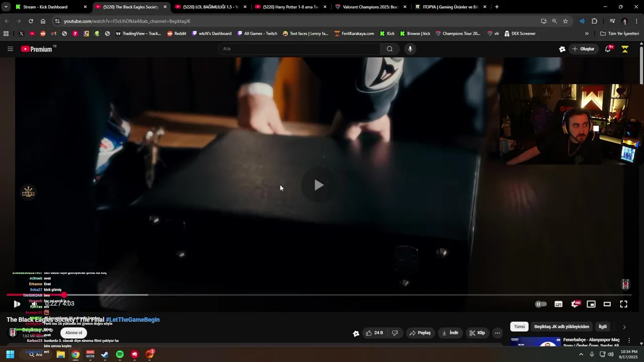This screenshot has width=644, height=362.
Task: Click the İndir download button
Action: [450, 333]
